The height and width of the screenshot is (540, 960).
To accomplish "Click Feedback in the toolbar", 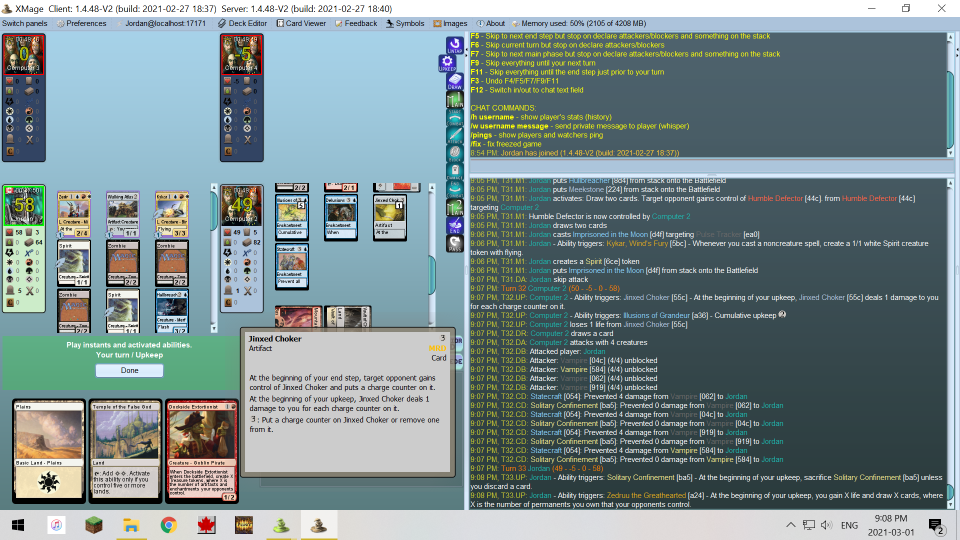I will pos(355,23).
